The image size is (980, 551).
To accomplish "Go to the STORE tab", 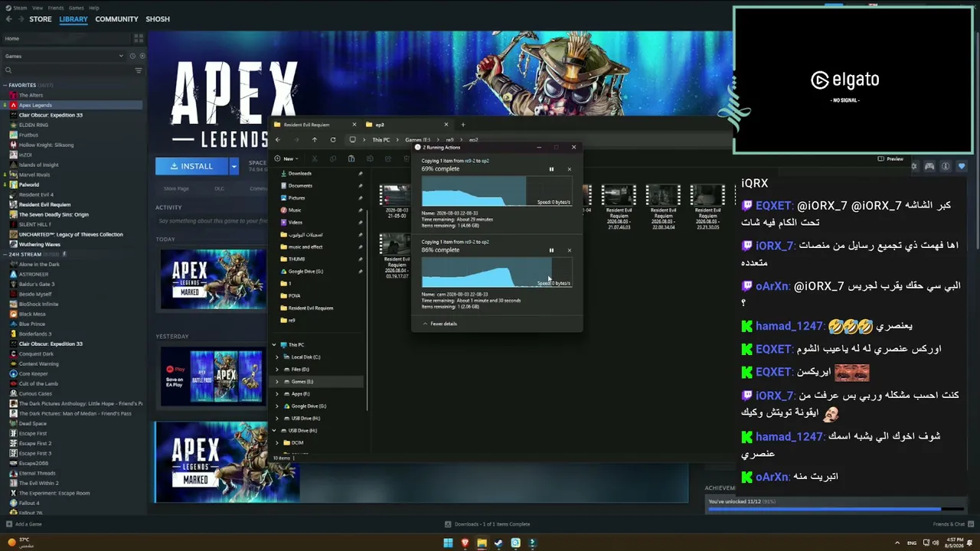I will (41, 19).
